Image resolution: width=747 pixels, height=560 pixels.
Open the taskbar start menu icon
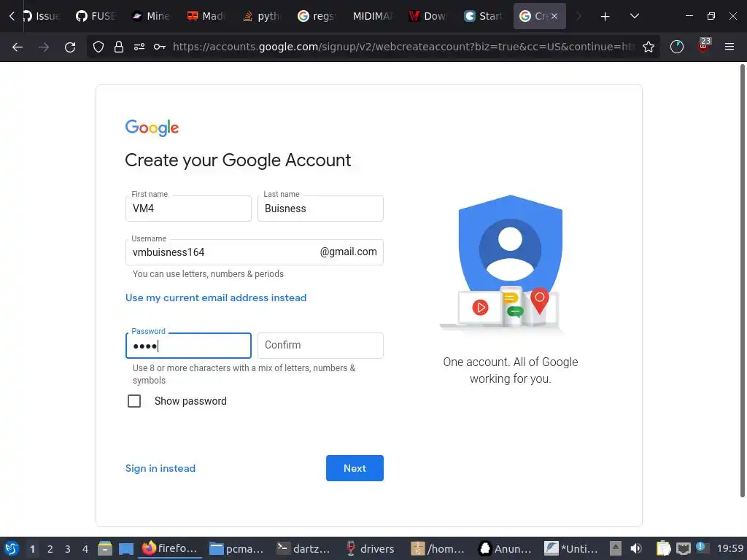coord(12,548)
